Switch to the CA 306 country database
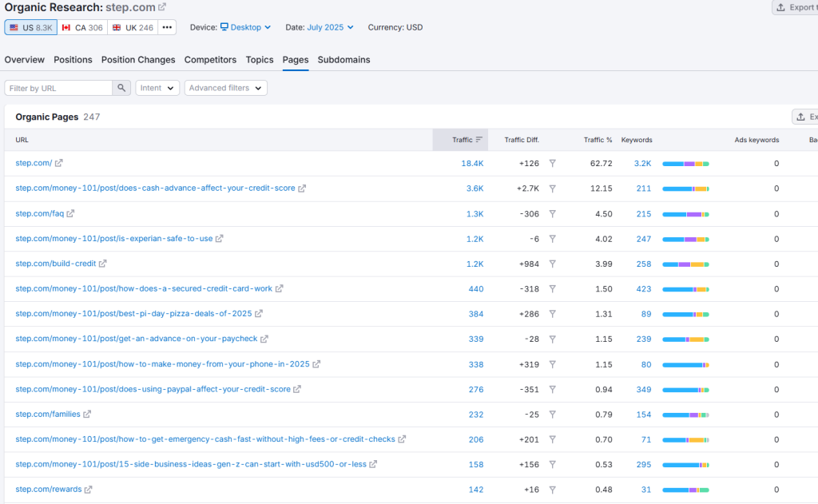818x504 pixels. pos(82,27)
